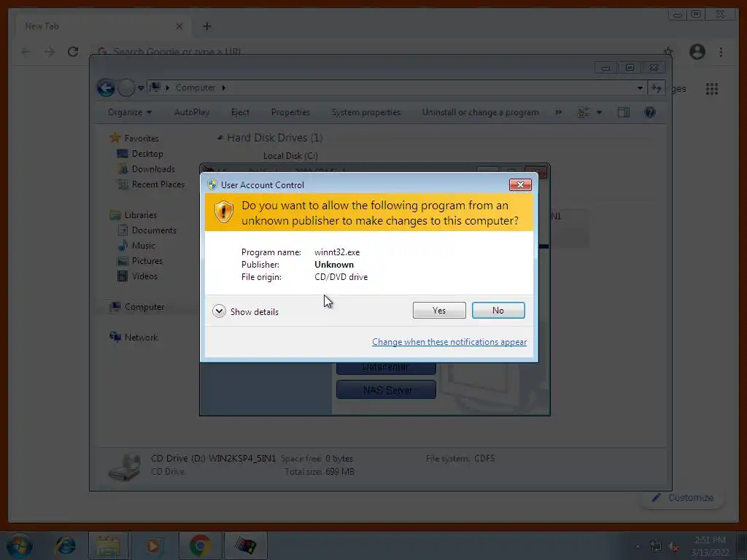Open Windows Media Player taskbar icon

[x=153, y=545]
